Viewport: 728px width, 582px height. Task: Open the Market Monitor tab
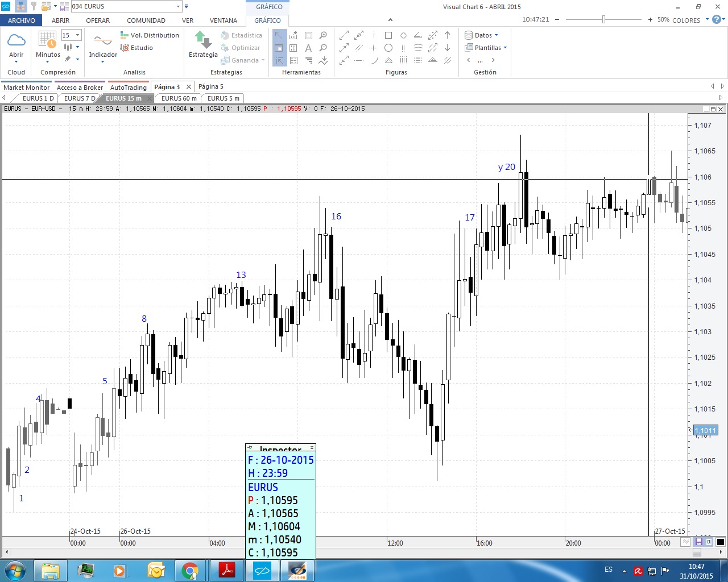[27, 88]
